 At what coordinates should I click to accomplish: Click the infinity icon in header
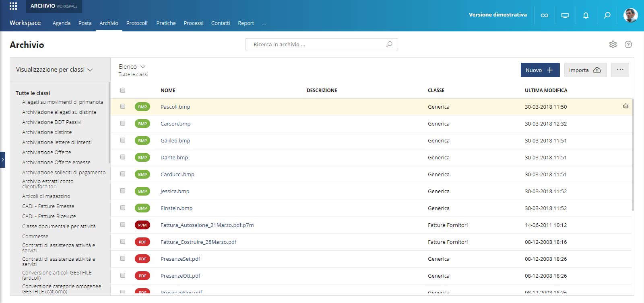[x=544, y=15]
